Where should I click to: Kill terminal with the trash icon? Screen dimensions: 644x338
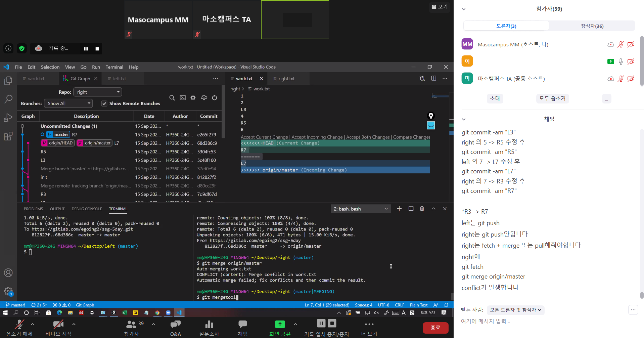(x=422, y=209)
